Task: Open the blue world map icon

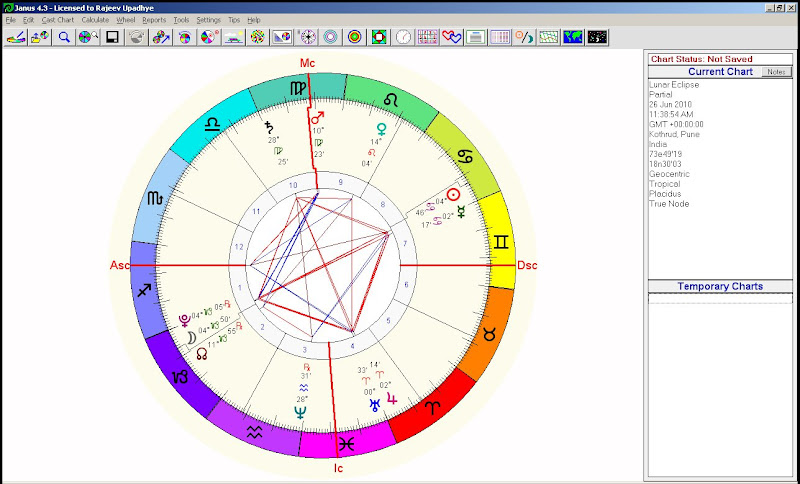Action: click(573, 37)
